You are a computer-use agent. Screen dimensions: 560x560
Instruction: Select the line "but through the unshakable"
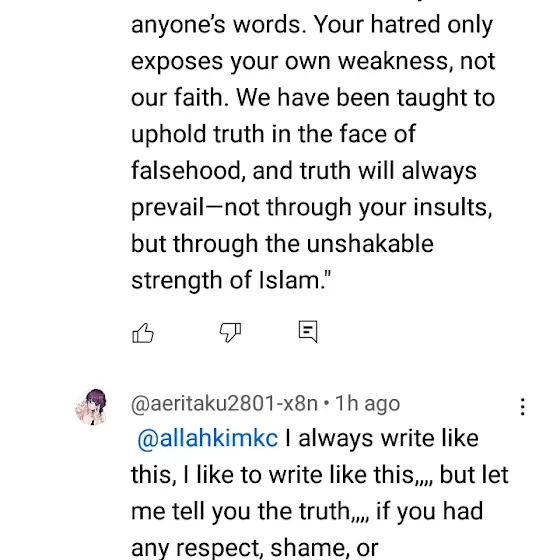[282, 244]
